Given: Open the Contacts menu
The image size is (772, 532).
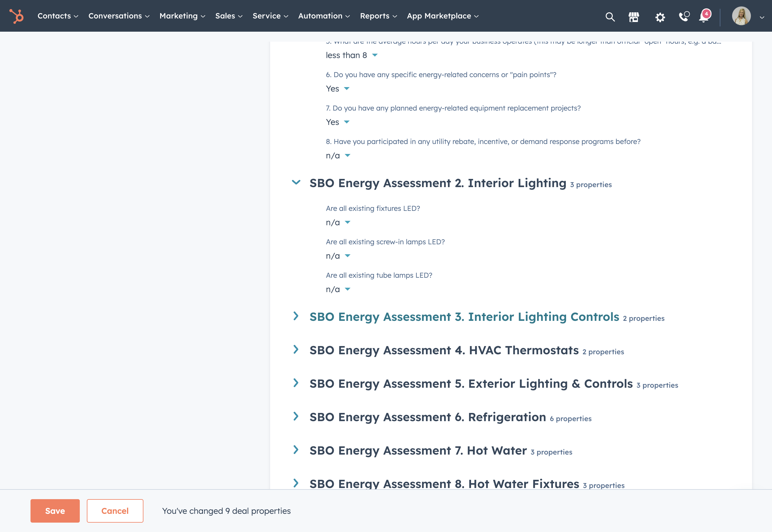Looking at the screenshot, I should pyautogui.click(x=58, y=16).
